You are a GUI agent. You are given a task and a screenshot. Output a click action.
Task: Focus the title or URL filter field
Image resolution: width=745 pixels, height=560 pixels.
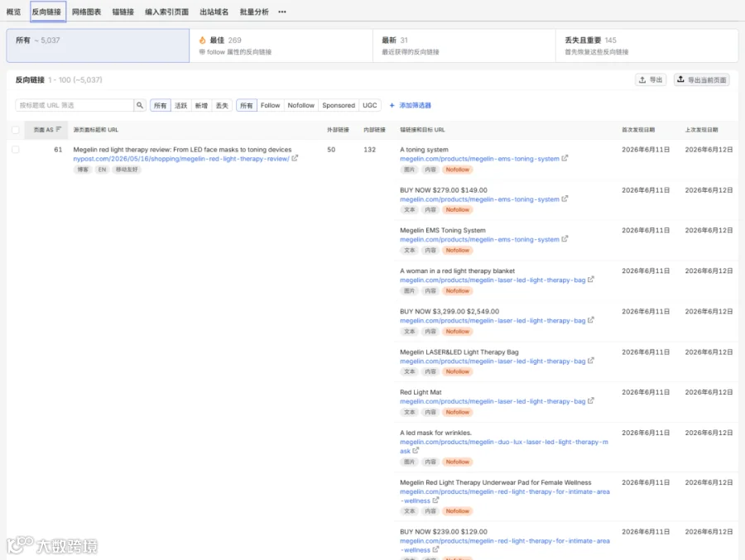(x=74, y=105)
